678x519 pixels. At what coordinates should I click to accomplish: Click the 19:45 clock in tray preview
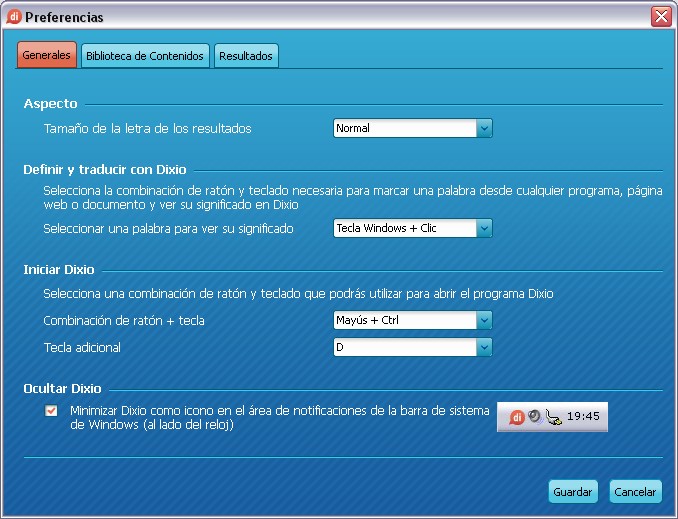coord(583,416)
